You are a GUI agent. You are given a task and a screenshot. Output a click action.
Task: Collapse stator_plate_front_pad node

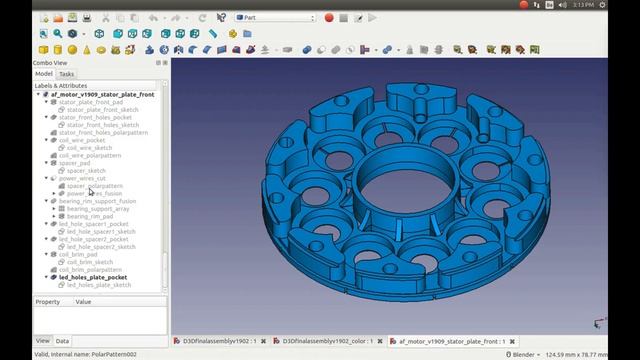[x=46, y=102]
